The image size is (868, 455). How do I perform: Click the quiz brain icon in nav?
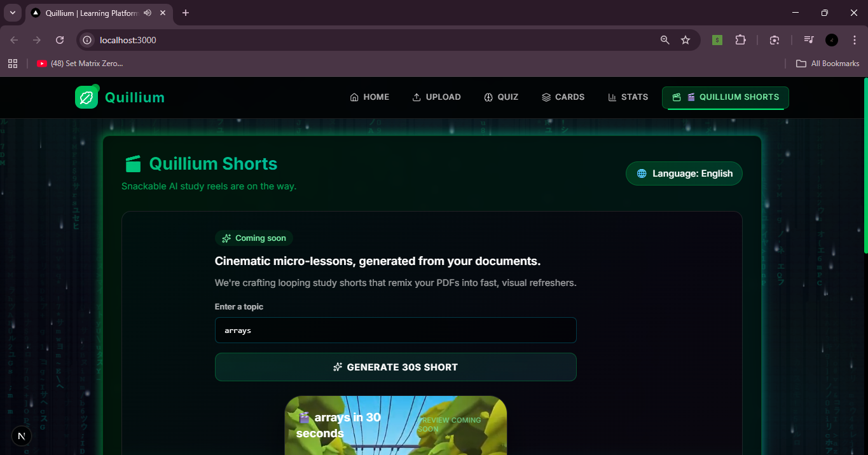tap(488, 97)
